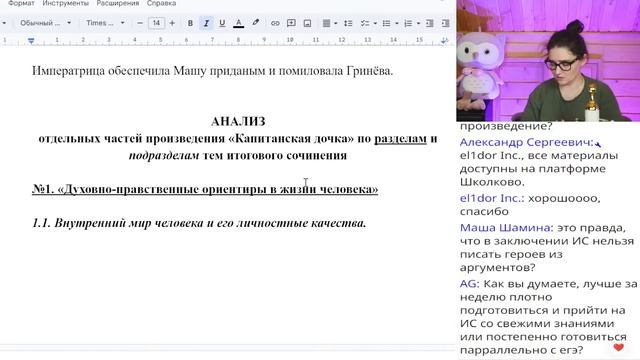Image resolution: width=640 pixels, height=360 pixels.
Task: Insert link icon in toolbar
Action: click(x=275, y=23)
